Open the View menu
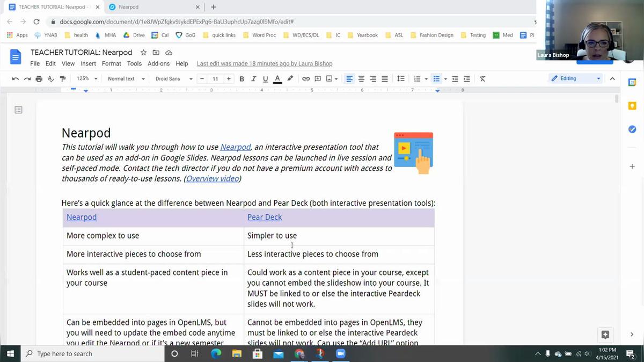This screenshot has width=644, height=362. coord(68,63)
